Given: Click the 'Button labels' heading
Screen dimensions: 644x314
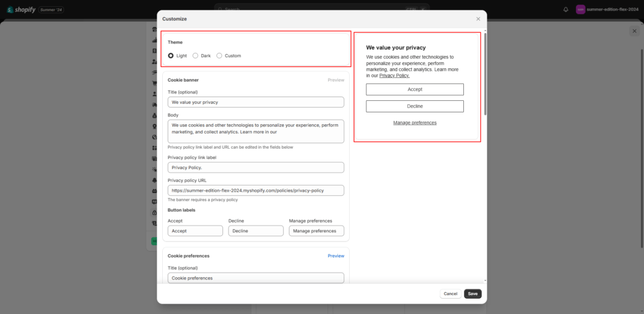Looking at the screenshot, I should [x=181, y=210].
